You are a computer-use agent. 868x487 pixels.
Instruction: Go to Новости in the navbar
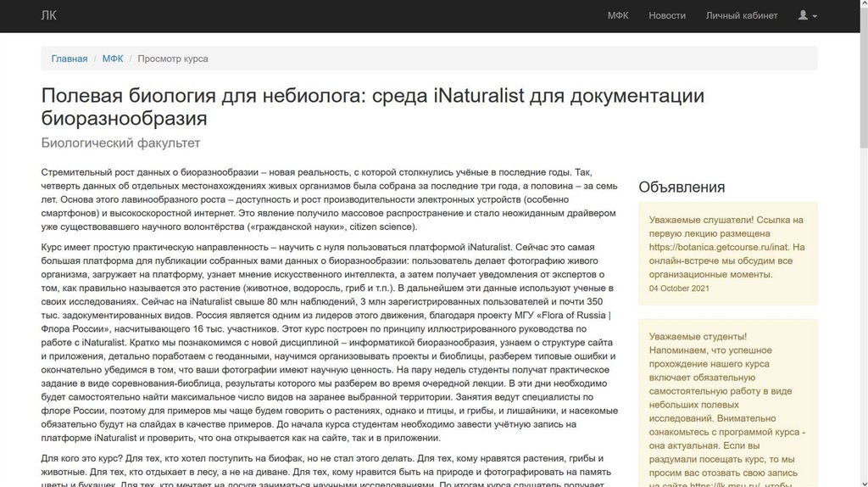667,15
